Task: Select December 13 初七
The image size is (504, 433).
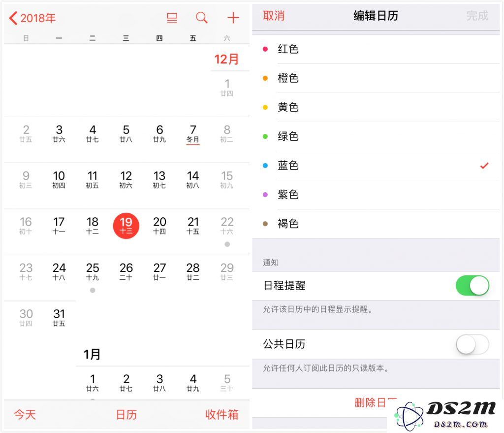Action: pos(159,179)
